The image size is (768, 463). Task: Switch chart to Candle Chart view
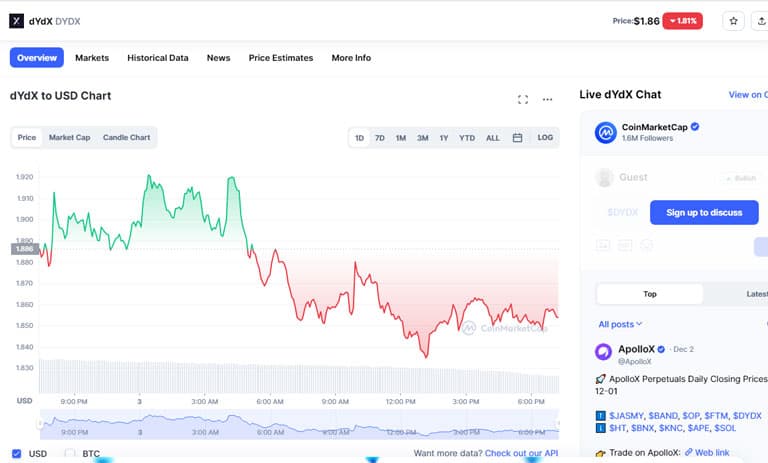click(x=126, y=138)
